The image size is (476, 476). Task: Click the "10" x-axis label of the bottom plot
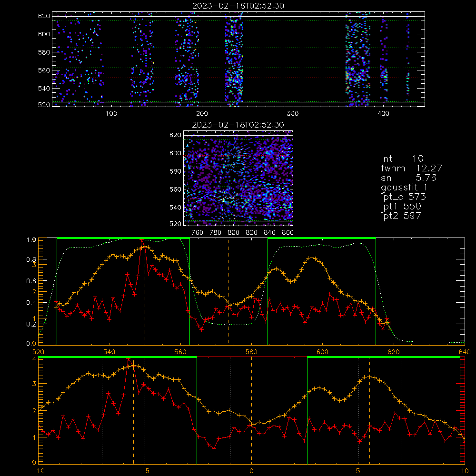coord(465,471)
